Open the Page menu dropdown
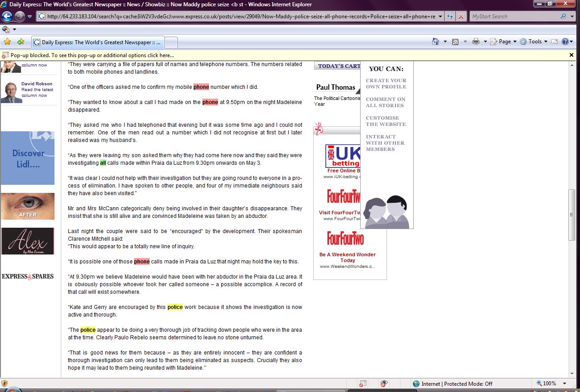 pos(504,42)
